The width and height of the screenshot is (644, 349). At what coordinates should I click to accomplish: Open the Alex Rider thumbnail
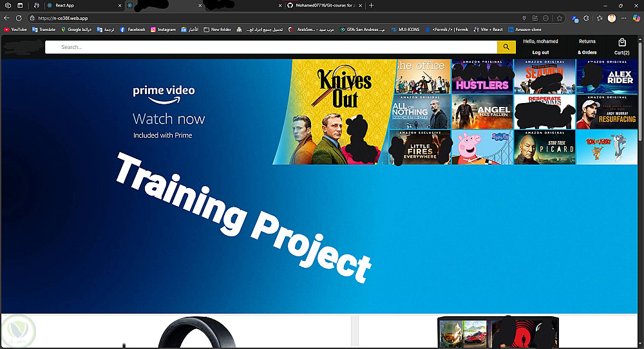607,77
